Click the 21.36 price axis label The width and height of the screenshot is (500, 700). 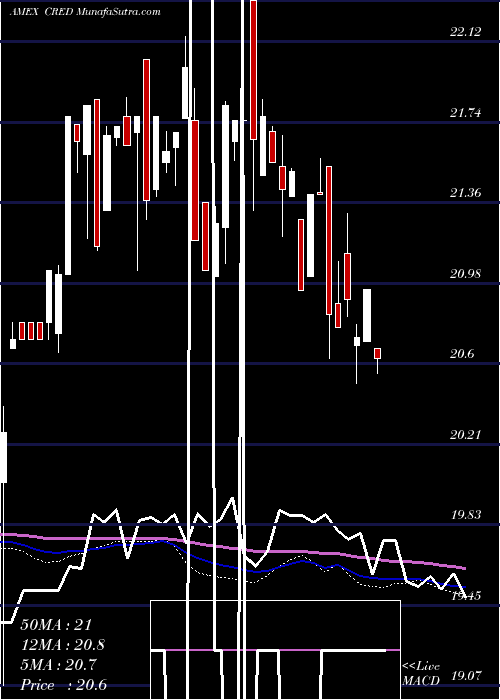466,193
